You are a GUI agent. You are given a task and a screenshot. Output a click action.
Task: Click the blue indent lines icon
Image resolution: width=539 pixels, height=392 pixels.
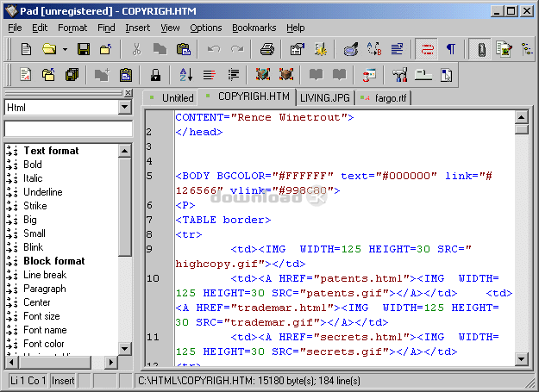click(x=397, y=49)
